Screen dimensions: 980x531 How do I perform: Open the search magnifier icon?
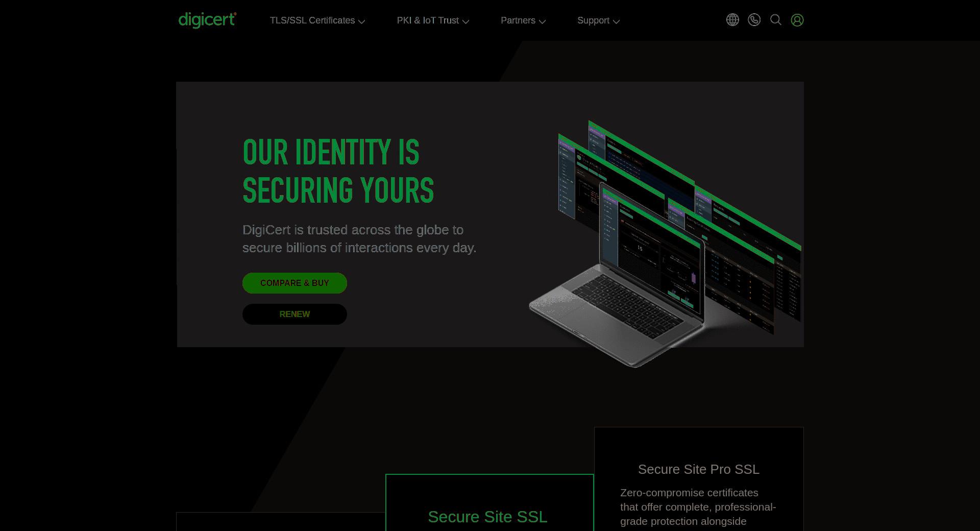point(776,20)
